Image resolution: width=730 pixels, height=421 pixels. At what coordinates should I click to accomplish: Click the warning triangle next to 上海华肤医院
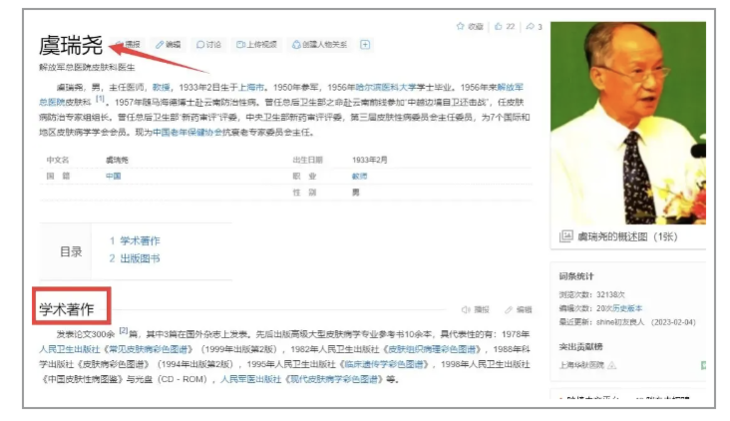(x=612, y=366)
